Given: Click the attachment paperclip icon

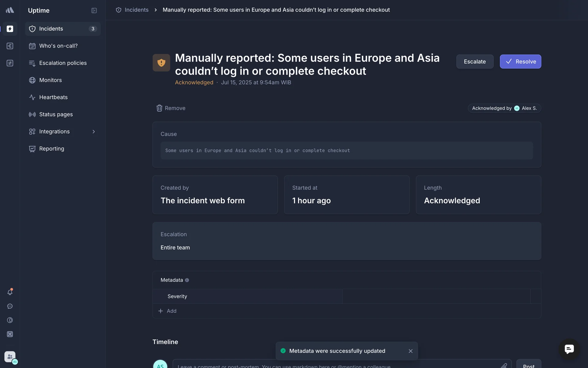Looking at the screenshot, I should 503,366.
